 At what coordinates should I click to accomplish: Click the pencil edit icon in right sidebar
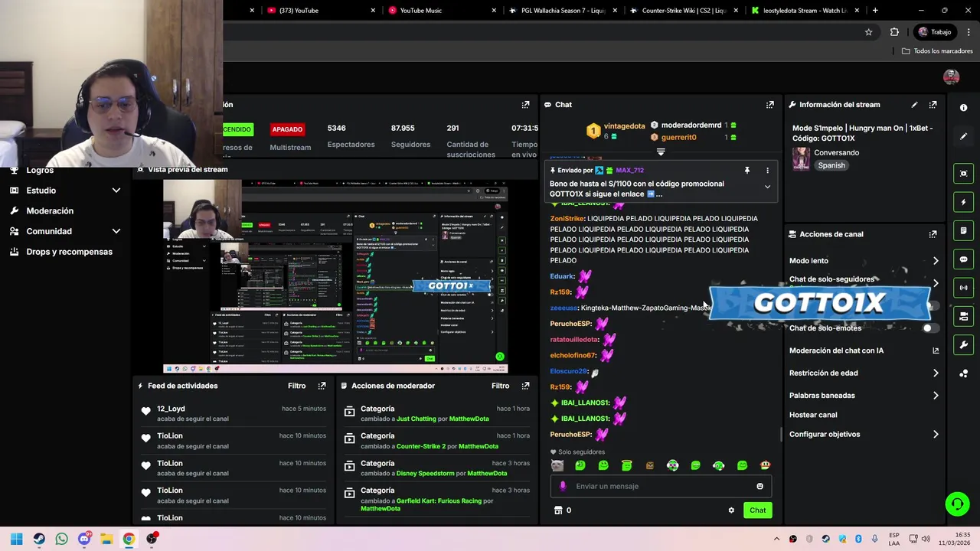pyautogui.click(x=963, y=136)
